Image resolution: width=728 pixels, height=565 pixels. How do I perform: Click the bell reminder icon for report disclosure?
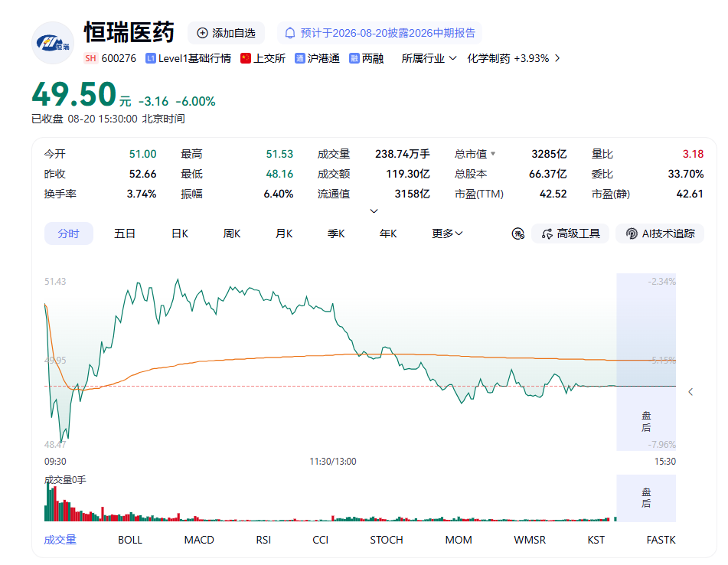point(290,33)
